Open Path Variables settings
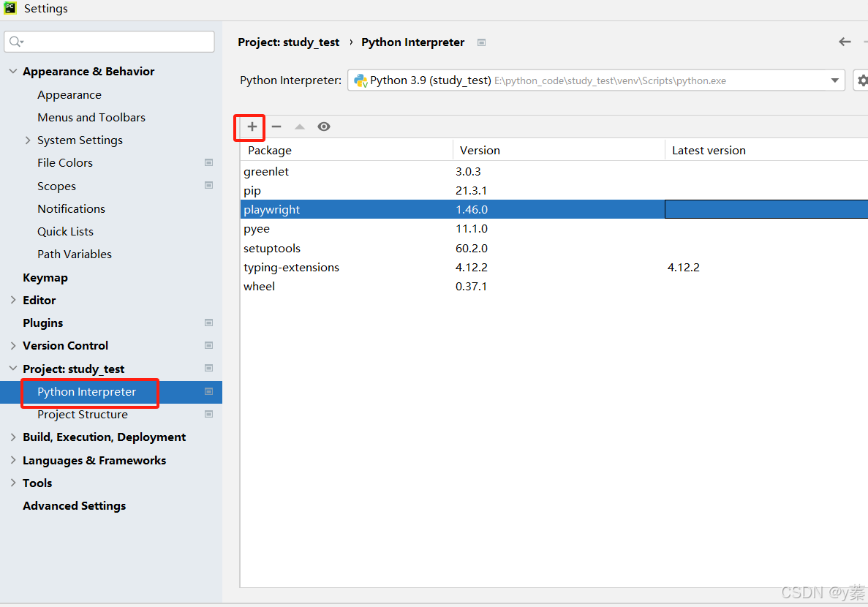868x607 pixels. coord(74,255)
